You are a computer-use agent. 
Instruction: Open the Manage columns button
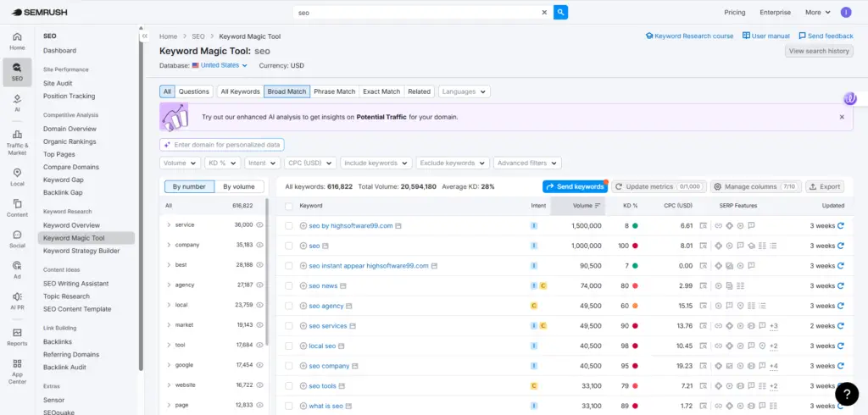(x=755, y=186)
